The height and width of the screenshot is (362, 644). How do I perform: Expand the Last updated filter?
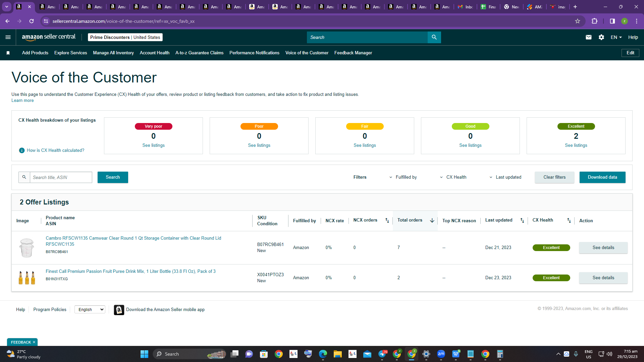point(505,177)
